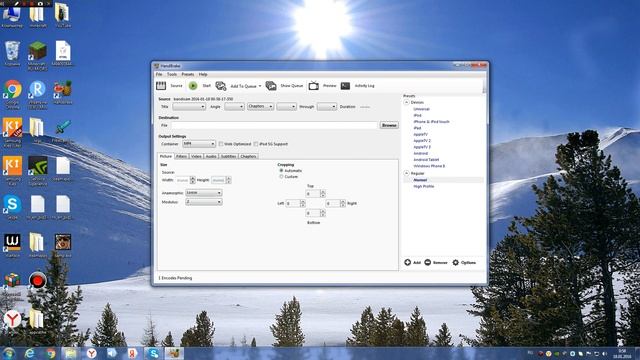Click the Add To Queue icon
640x360 pixels.
tap(221, 86)
